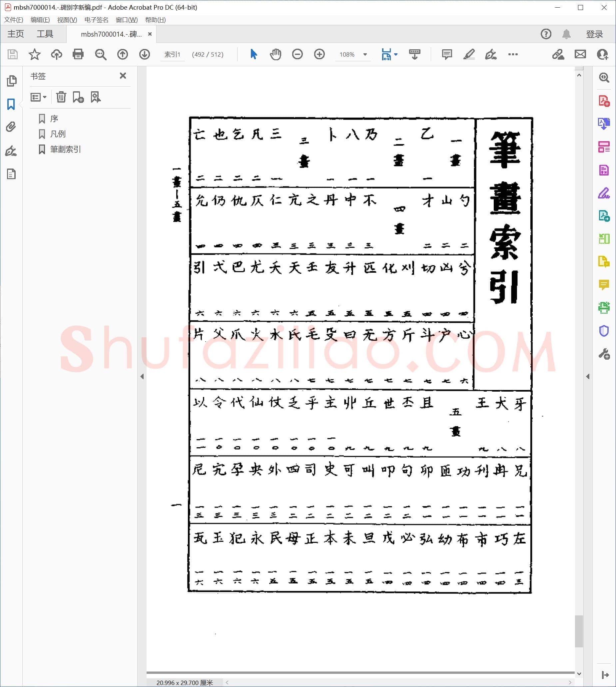
Task: Open the notifications bell
Action: (567, 34)
